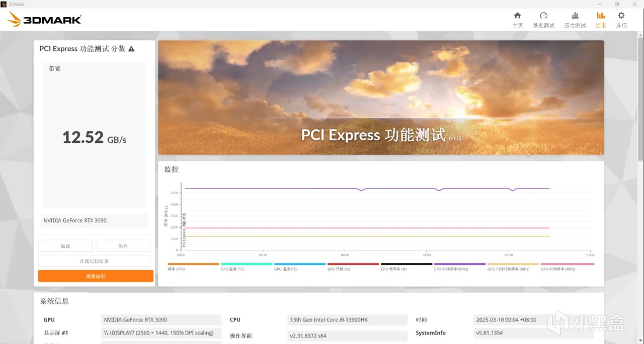This screenshot has width=644, height=344.
Task: Click the 3DMARK logo in header
Action: 44,20
